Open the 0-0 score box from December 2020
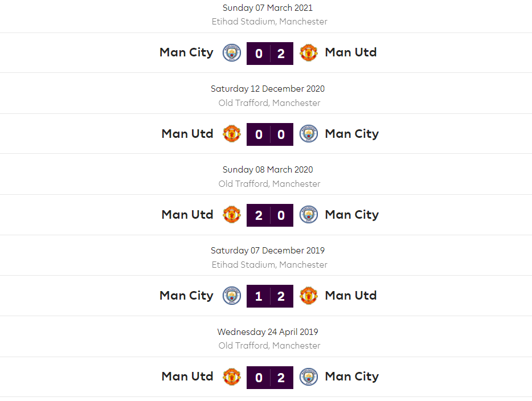The image size is (532, 401). [270, 134]
